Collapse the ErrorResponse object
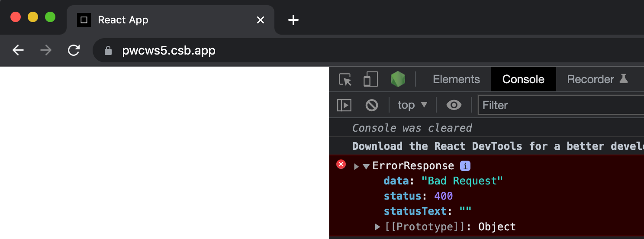Image resolution: width=644 pixels, height=239 pixels. (x=366, y=166)
